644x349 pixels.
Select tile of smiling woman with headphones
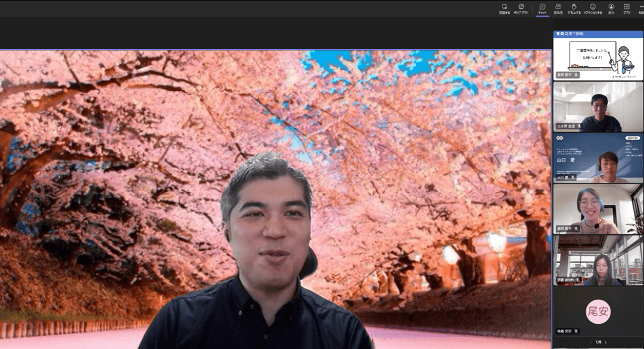click(x=598, y=209)
